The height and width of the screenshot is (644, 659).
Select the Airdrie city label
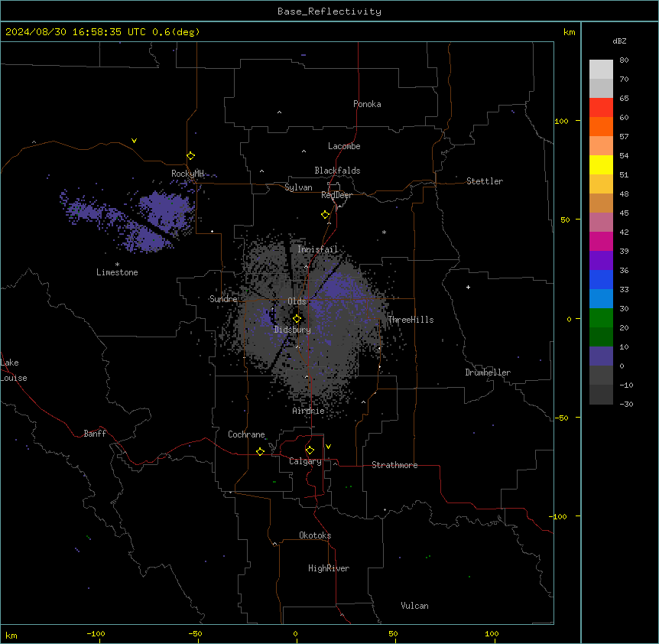pyautogui.click(x=309, y=411)
